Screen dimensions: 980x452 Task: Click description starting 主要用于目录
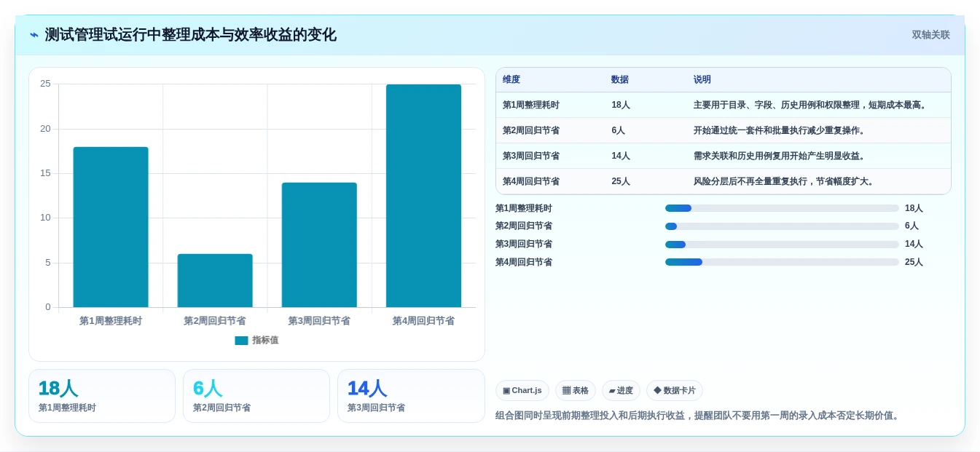click(x=811, y=105)
